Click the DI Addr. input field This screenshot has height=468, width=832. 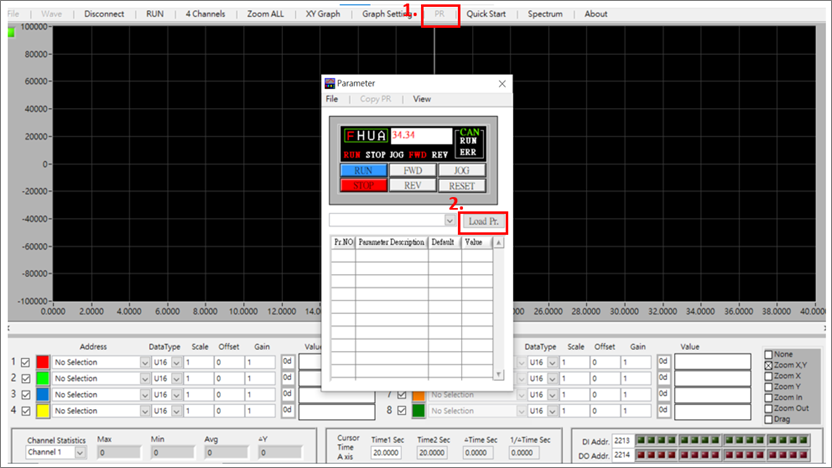[622, 440]
